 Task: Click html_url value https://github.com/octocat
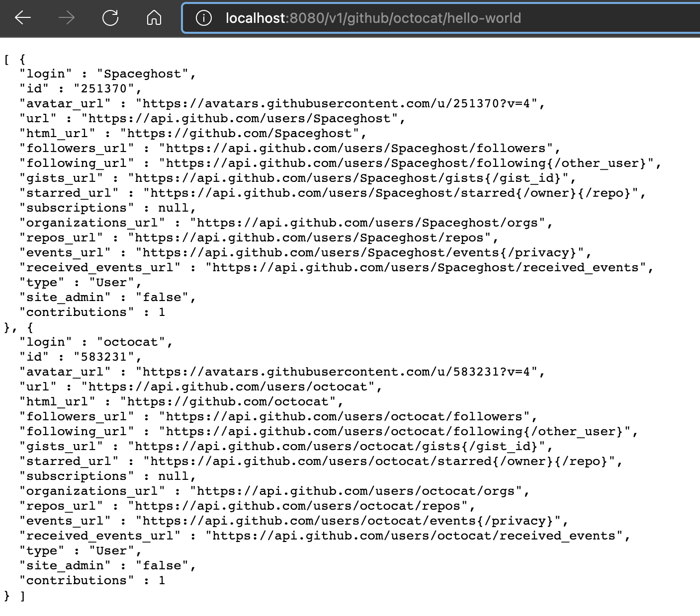228,402
